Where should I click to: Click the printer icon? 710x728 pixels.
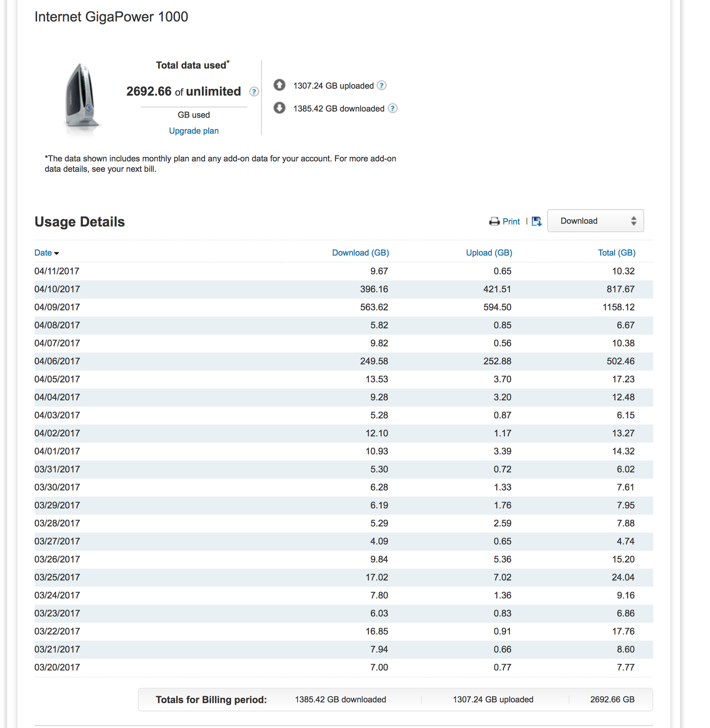tap(494, 222)
